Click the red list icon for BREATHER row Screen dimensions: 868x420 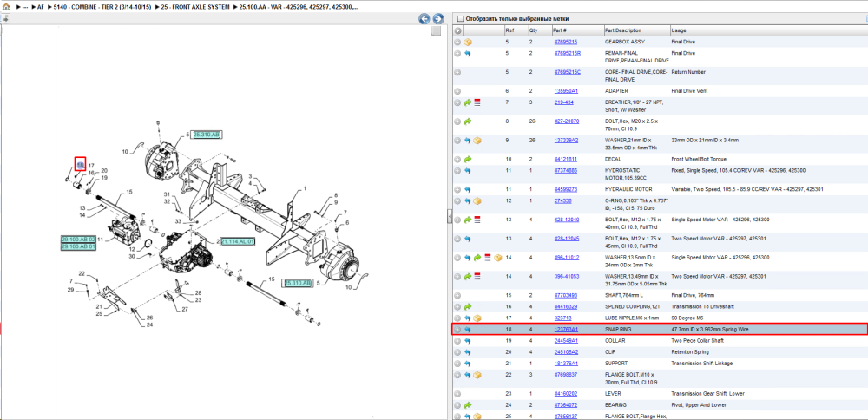pos(477,102)
